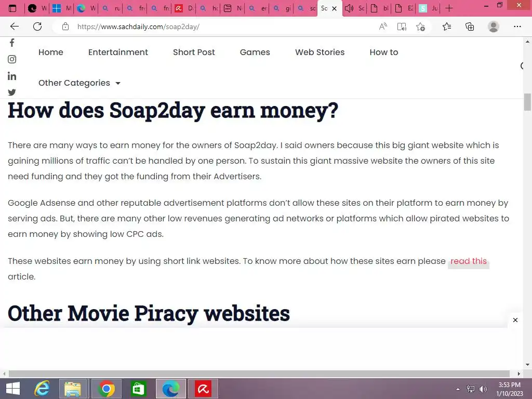Click the horizontal scrollbar thumb
532x399 pixels.
(x=259, y=374)
